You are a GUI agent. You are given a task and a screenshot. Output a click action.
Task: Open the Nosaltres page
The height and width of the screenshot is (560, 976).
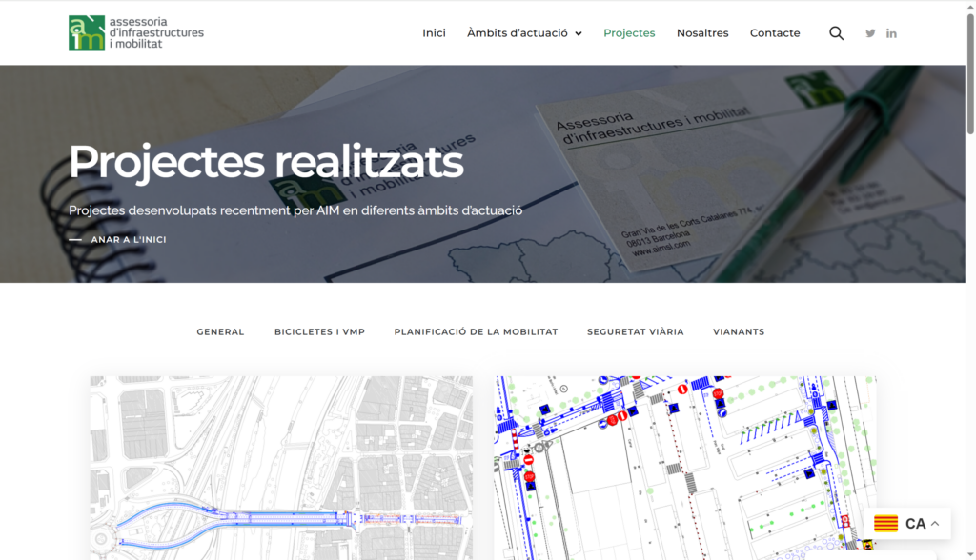point(702,33)
